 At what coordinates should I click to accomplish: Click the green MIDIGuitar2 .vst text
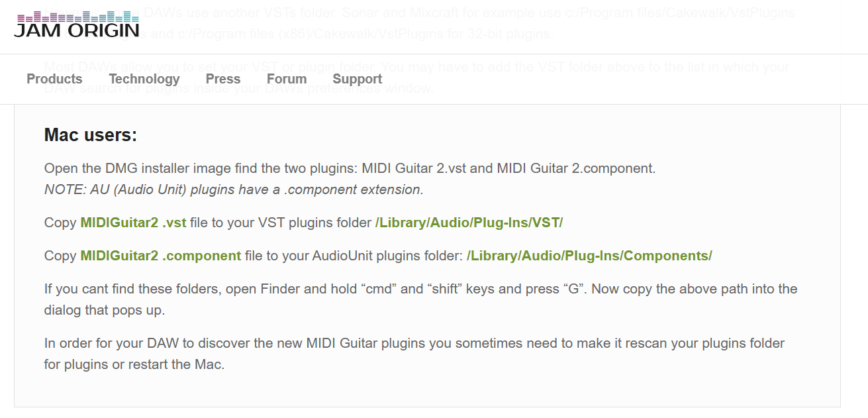133,223
